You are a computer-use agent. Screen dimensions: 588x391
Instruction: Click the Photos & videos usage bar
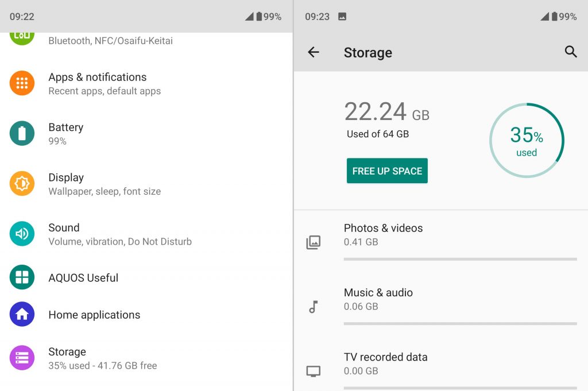coord(460,259)
